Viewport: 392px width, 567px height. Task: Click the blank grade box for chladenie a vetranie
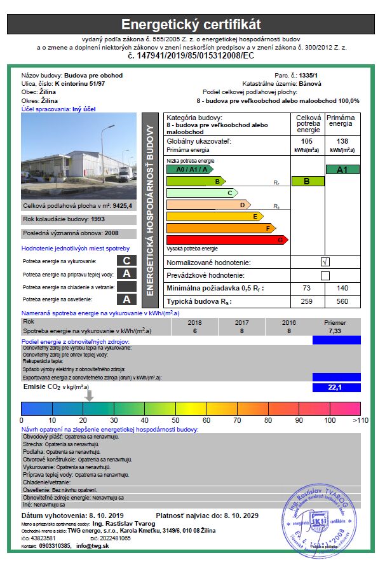(x=127, y=287)
